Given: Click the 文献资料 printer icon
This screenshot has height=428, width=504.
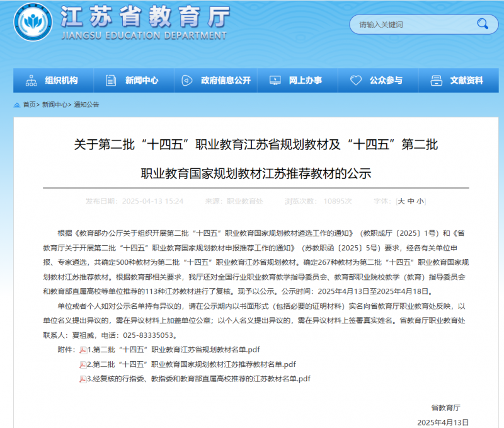Looking at the screenshot, I should click(436, 81).
